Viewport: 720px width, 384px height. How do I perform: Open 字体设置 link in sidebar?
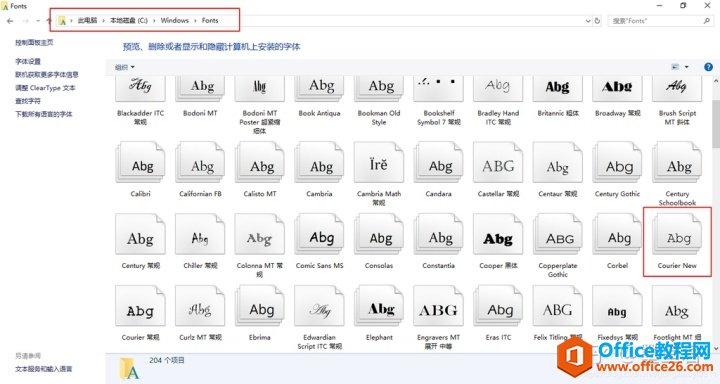(28, 62)
